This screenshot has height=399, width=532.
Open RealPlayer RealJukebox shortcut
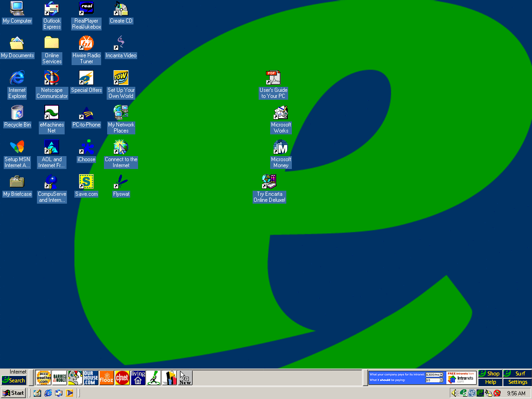click(x=86, y=9)
